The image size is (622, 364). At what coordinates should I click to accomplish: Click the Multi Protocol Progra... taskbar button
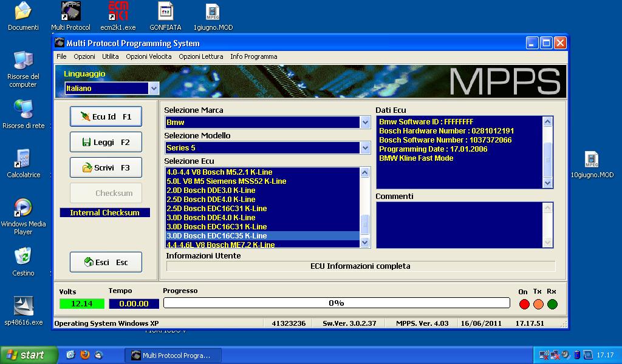pyautogui.click(x=173, y=356)
